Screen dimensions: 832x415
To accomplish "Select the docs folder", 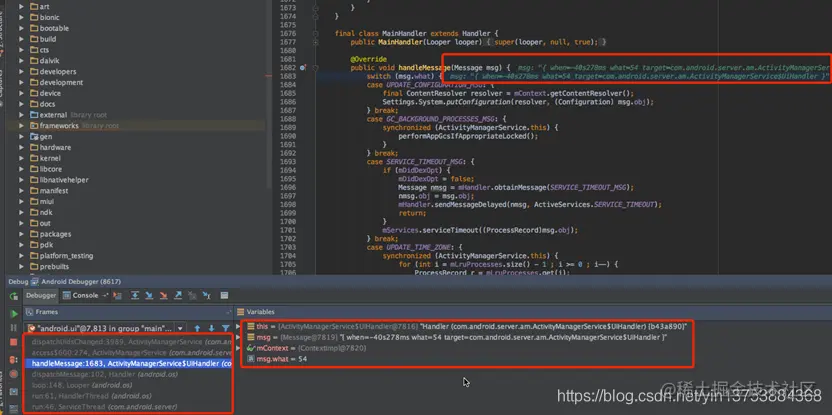I will coord(42,104).
